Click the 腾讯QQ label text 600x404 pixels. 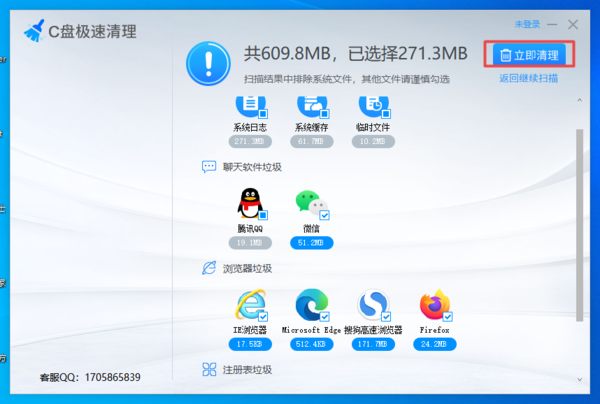tap(250, 229)
